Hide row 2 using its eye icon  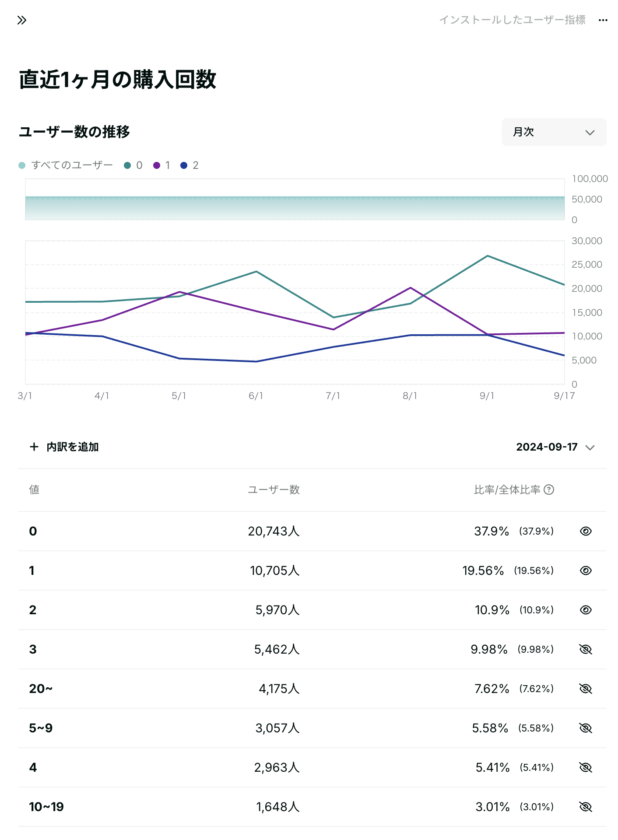pyautogui.click(x=586, y=610)
